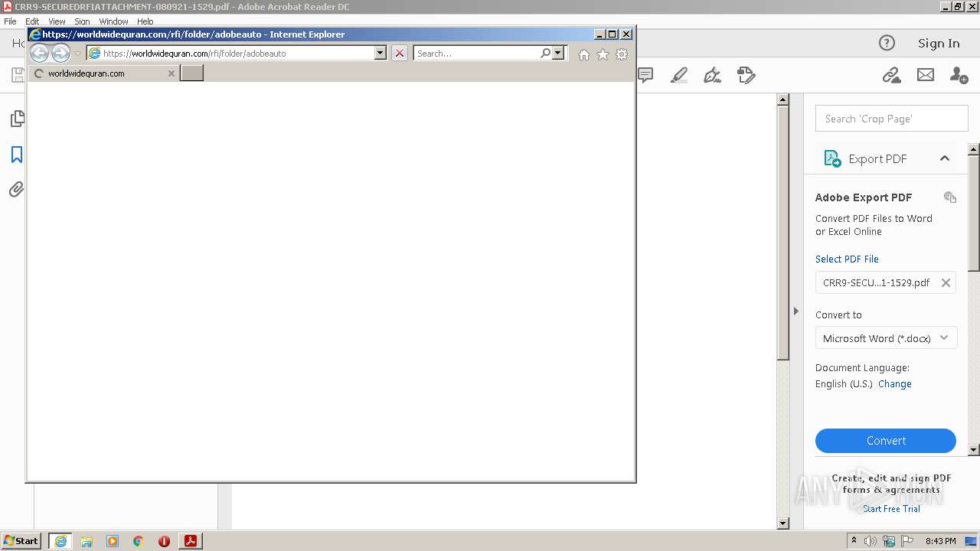This screenshot has height=551, width=980.
Task: Open the volume control in system tray
Action: (x=871, y=541)
